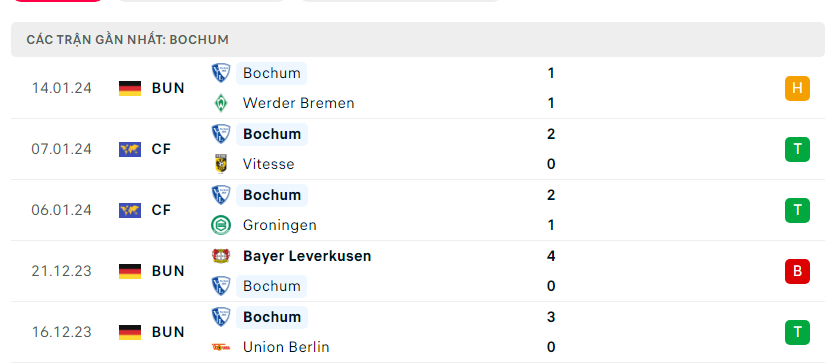Click the Vitesse club crest icon
Image resolution: width=828 pixels, height=364 pixels.
point(221,164)
